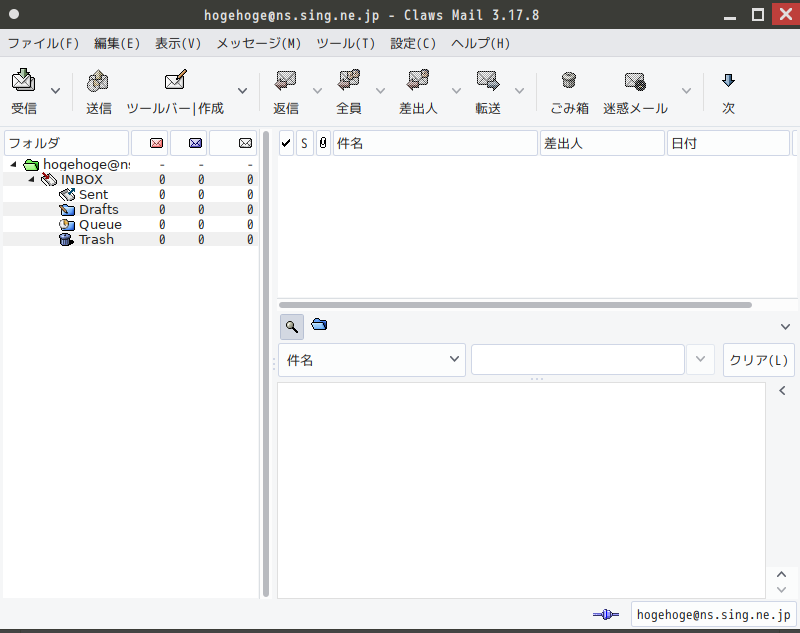The width and height of the screenshot is (800, 633).
Task: Open the 全員 reply-all dropdown arrow
Action: pyautogui.click(x=380, y=91)
